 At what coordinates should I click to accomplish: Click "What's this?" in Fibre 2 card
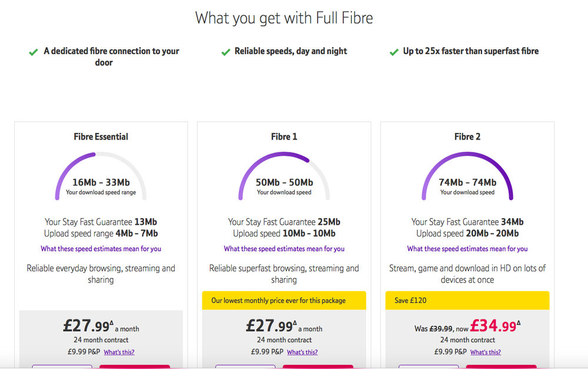point(486,353)
